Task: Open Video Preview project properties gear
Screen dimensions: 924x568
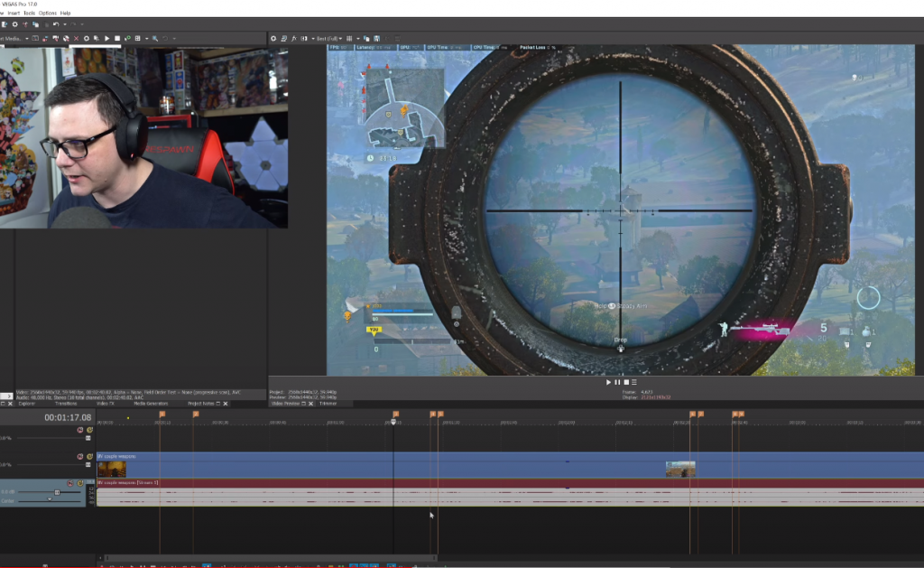Action: (273, 38)
